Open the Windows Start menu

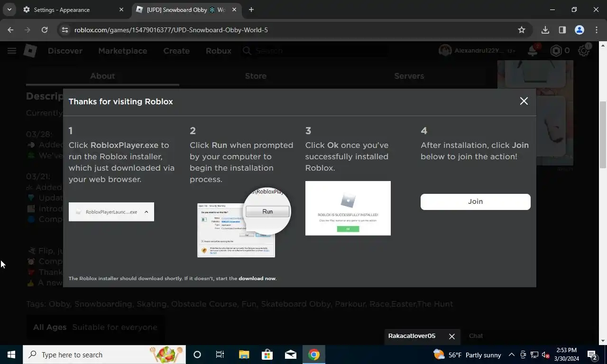point(11,355)
